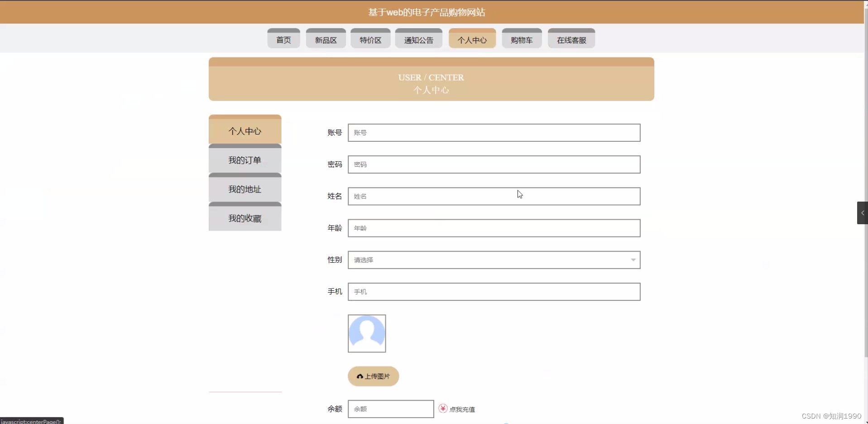
Task: Click the 点我充值 recharge link
Action: tap(462, 409)
